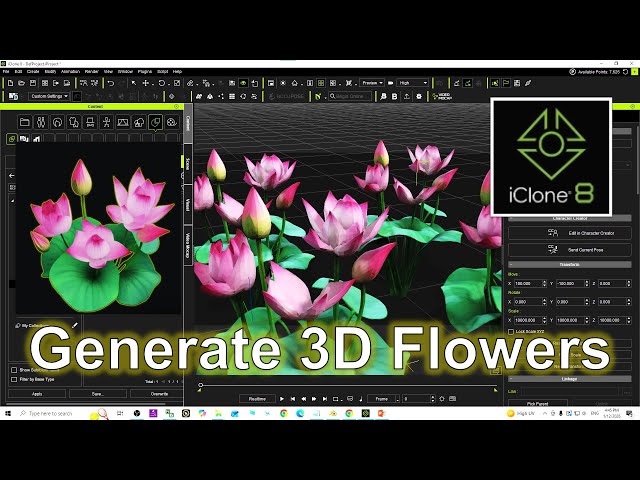Click the AccuPose button in second toolbar
Viewport: 640px width, 480px height.
click(x=286, y=96)
